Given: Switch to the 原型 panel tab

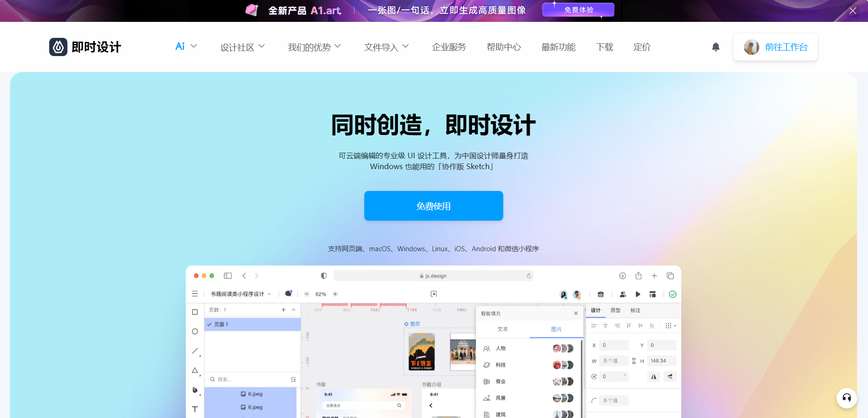Looking at the screenshot, I should pos(616,310).
